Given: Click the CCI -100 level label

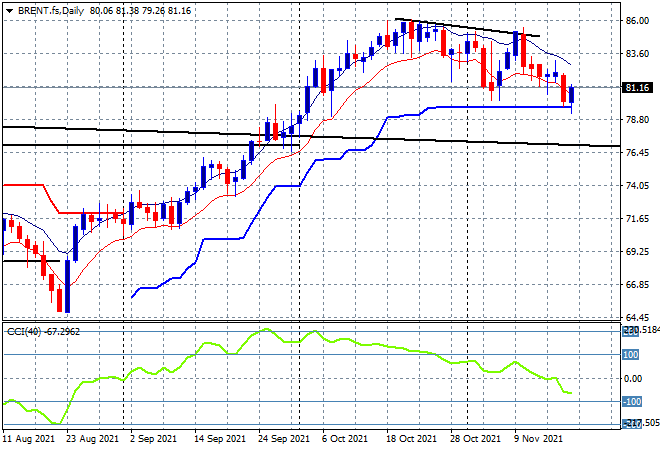Looking at the screenshot, I should click(x=632, y=402).
